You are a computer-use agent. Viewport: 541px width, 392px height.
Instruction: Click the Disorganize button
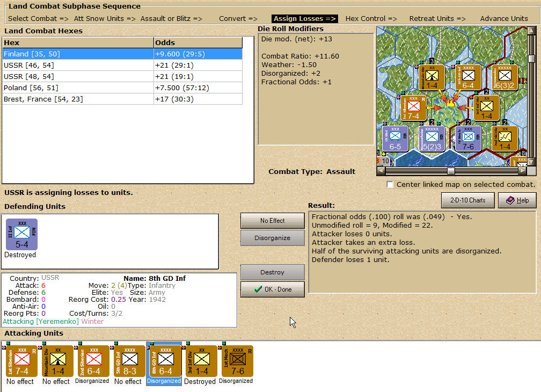click(x=272, y=238)
